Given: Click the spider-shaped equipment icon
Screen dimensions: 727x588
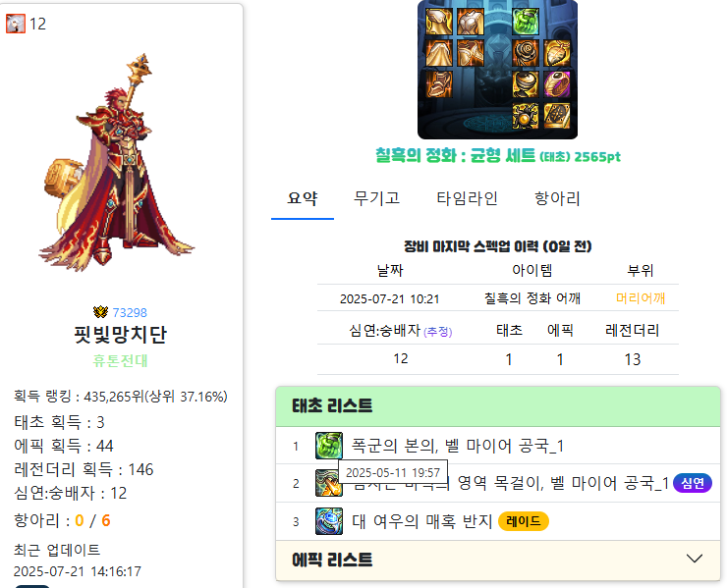Looking at the screenshot, I should pos(526,116).
